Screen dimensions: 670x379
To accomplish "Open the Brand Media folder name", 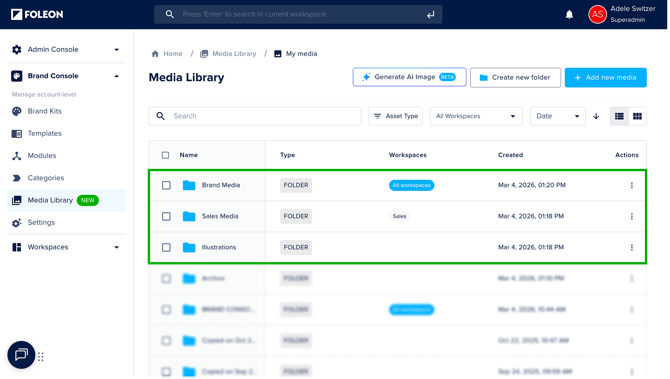I will tap(221, 185).
